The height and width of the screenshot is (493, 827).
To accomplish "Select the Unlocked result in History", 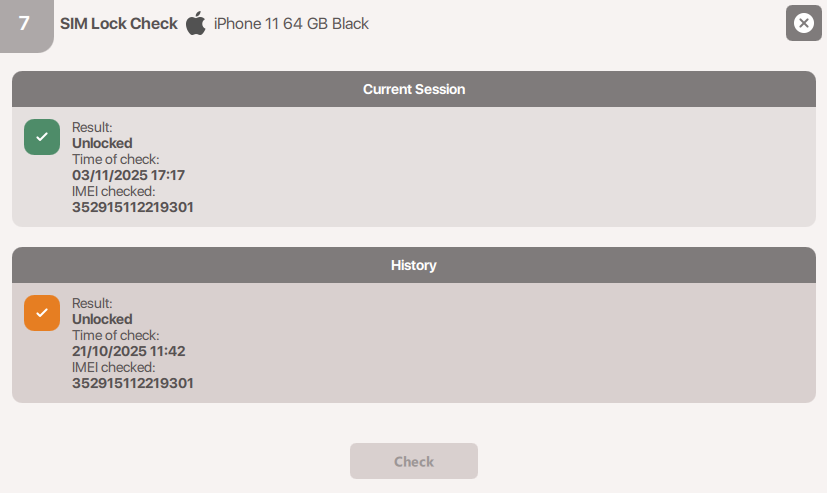I will (x=102, y=319).
